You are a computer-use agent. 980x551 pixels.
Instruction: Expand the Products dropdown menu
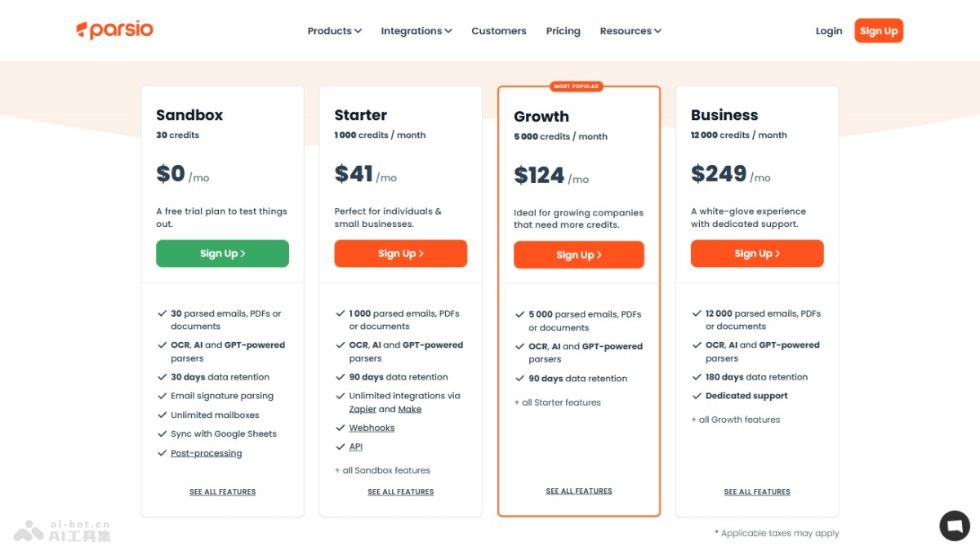(334, 31)
